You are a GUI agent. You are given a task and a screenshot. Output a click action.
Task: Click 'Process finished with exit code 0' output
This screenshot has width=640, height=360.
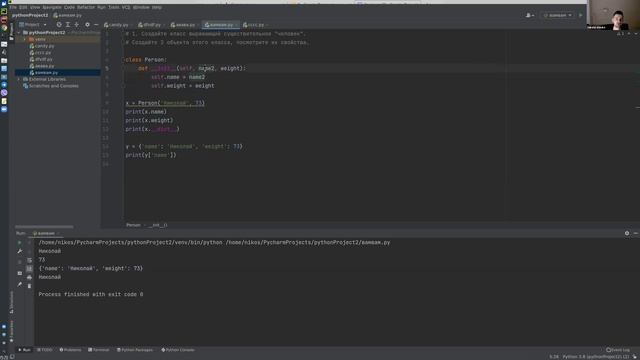(x=91, y=294)
